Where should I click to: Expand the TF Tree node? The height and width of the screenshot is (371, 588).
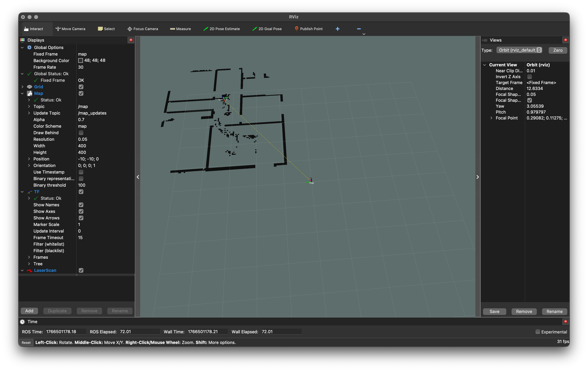coord(29,264)
